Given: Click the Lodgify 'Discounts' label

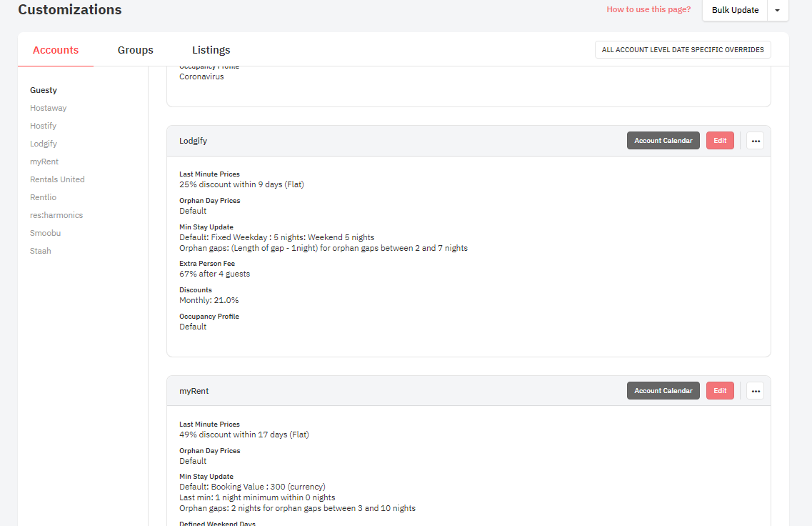Looking at the screenshot, I should coord(195,289).
